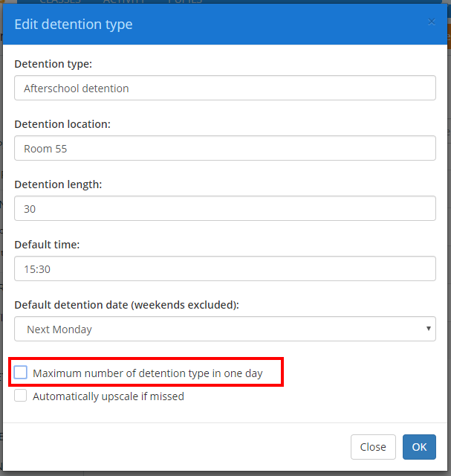Enable maximum number of detention type checkbox

pos(21,373)
